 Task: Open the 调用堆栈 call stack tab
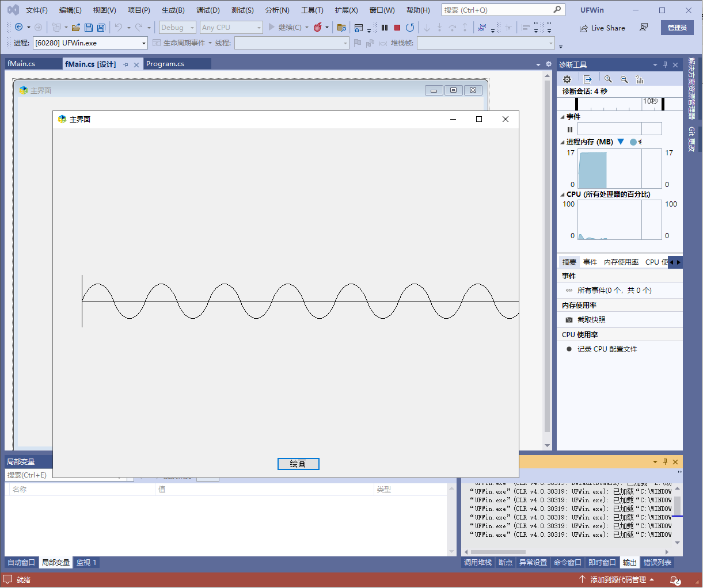pos(478,563)
